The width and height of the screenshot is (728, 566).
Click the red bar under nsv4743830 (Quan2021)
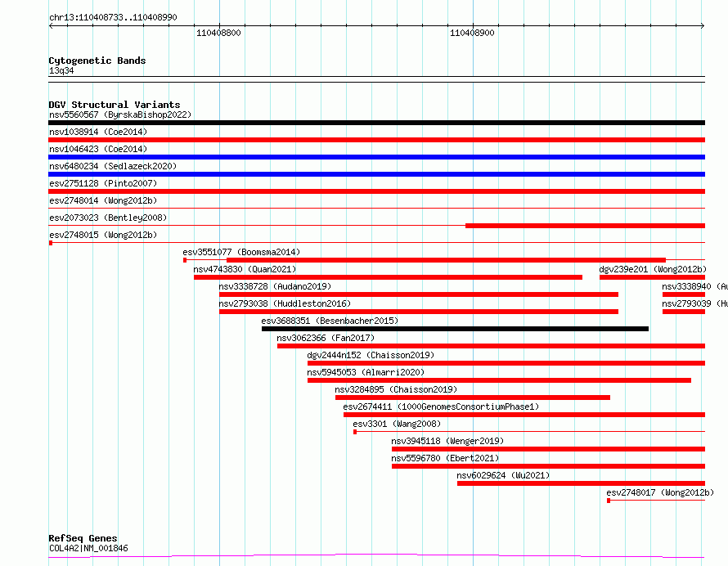(389, 277)
